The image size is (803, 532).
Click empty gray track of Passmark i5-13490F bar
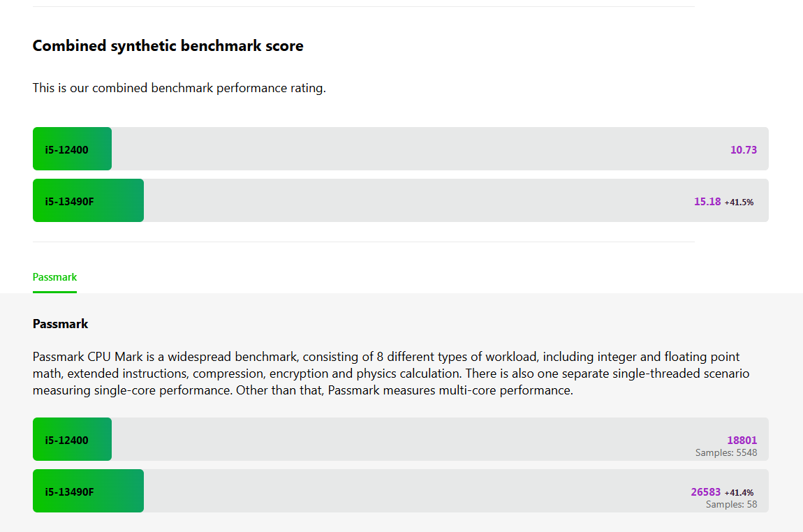pos(419,492)
